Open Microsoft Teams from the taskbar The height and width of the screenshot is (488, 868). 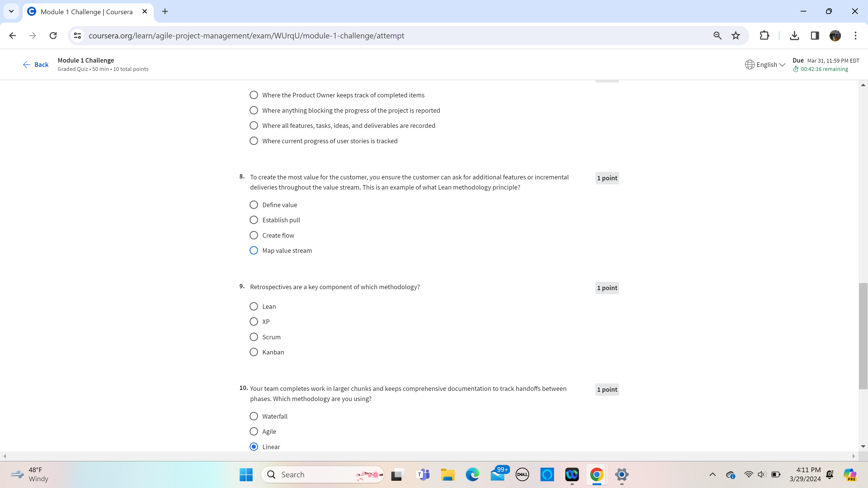point(423,474)
